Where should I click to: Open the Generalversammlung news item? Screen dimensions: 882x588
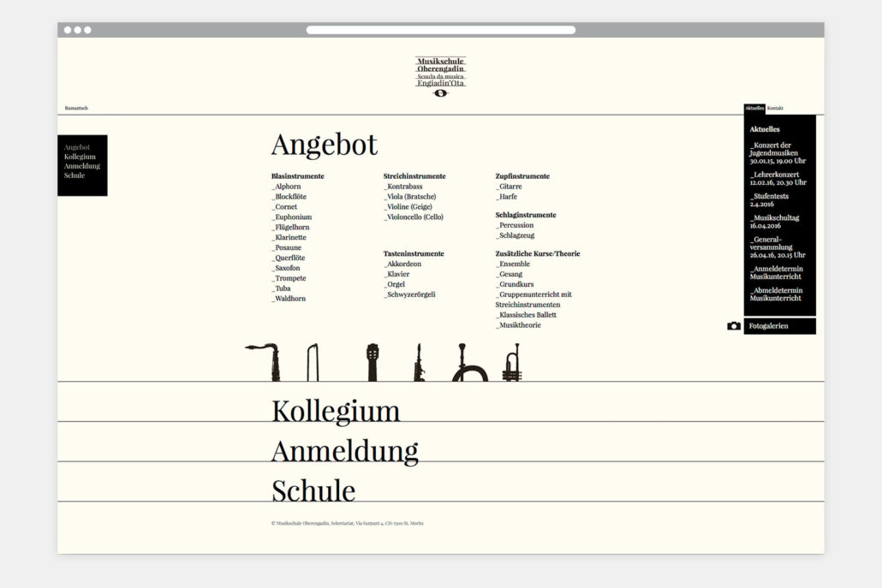point(778,247)
